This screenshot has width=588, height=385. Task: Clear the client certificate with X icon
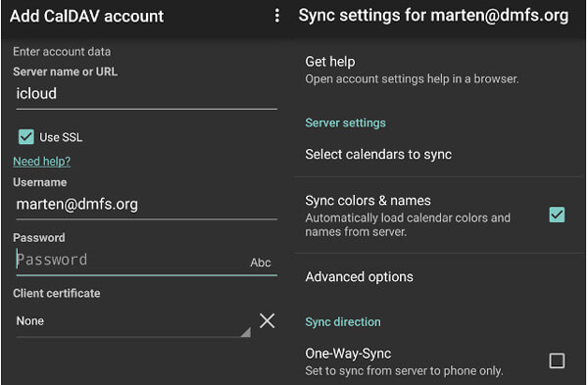click(x=267, y=321)
